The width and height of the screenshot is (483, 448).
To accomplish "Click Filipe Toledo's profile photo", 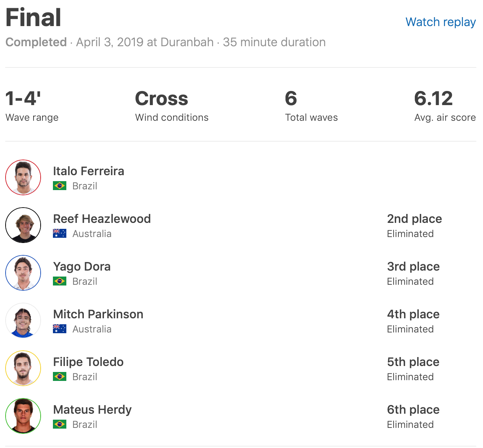I will tap(23, 368).
